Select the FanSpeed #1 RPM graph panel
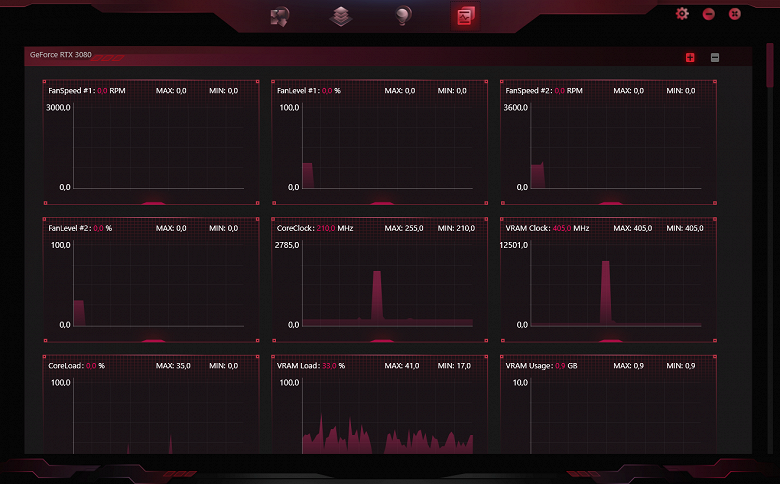Viewport: 780px width, 484px height. [151, 142]
